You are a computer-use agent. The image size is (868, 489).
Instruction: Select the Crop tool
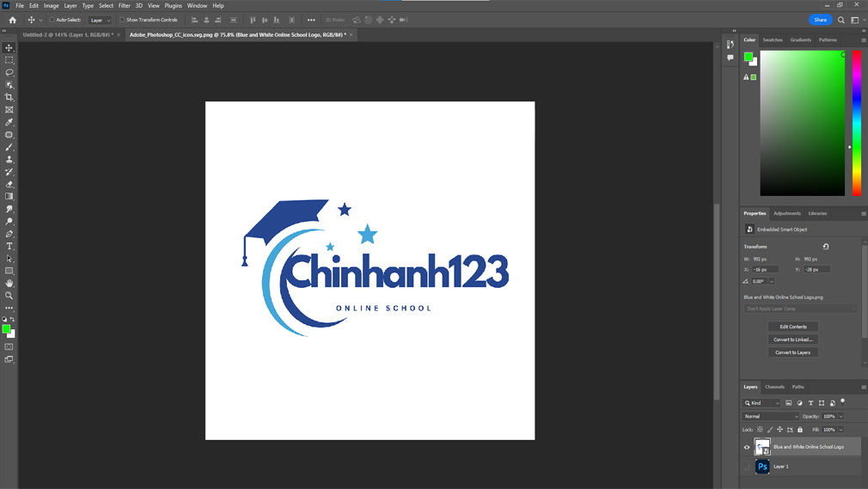tap(9, 97)
